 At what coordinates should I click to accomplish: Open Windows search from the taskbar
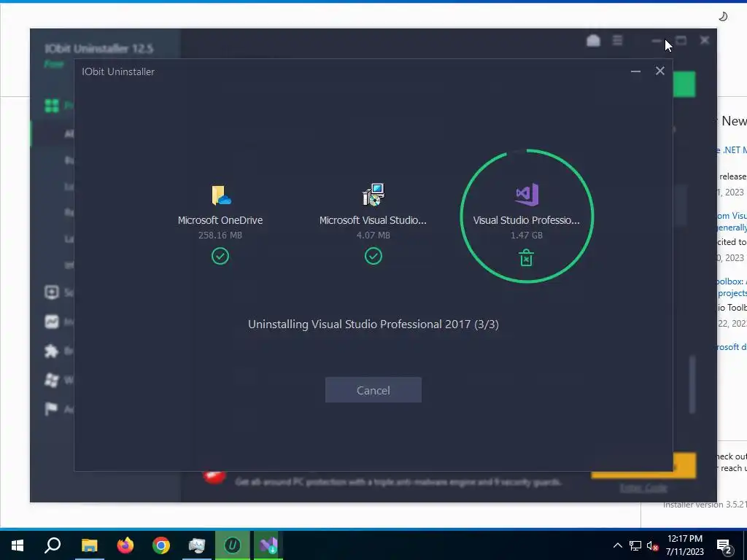point(53,545)
